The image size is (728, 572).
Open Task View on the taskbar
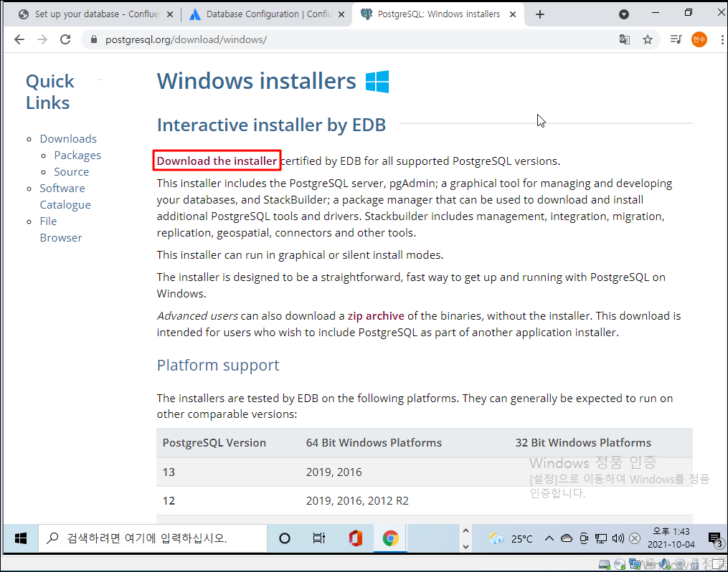coord(319,538)
